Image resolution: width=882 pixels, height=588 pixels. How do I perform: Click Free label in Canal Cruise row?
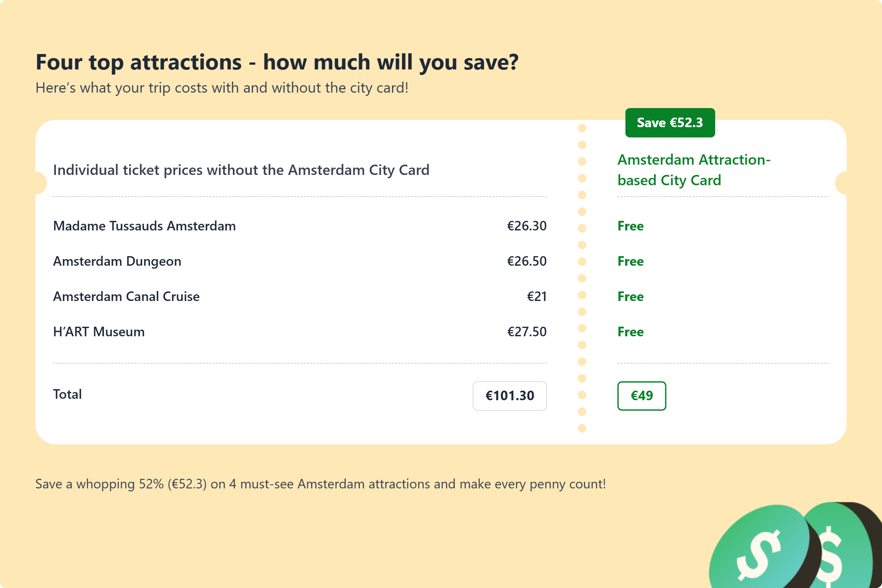point(630,297)
